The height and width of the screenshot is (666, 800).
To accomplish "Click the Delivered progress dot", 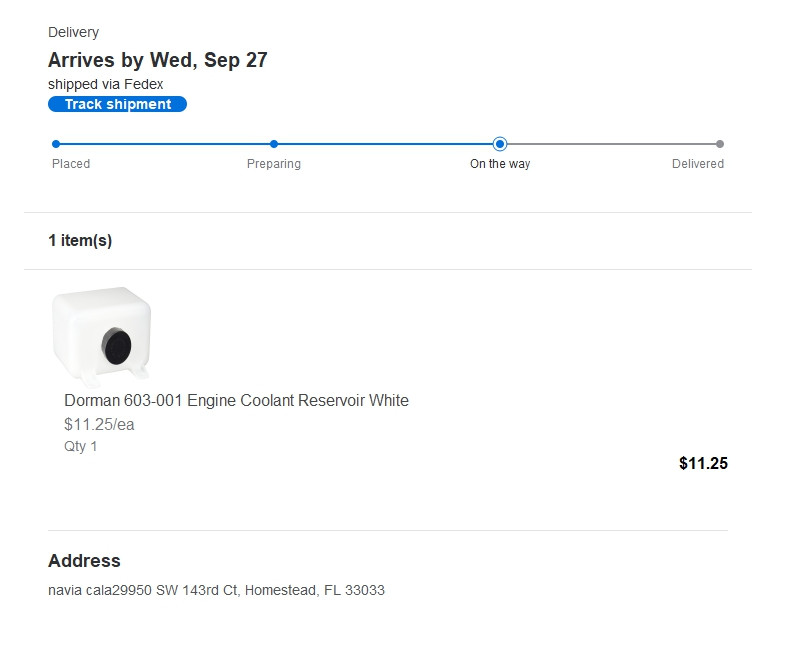I will 720,144.
